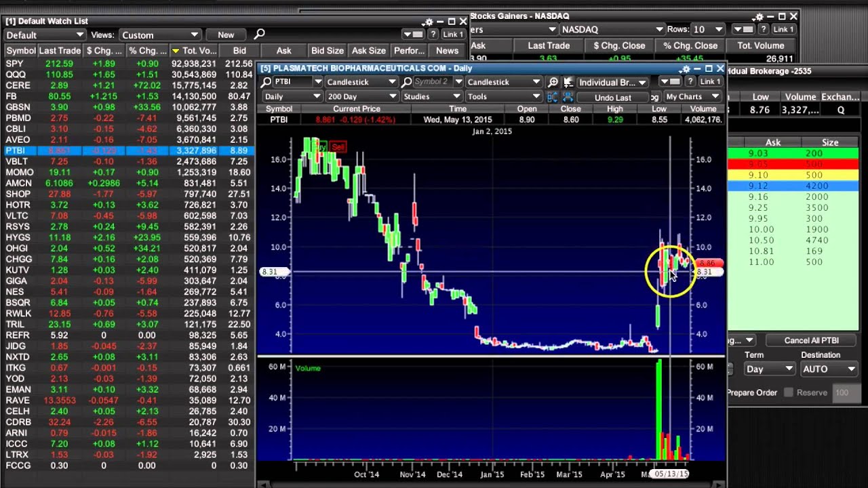Image resolution: width=868 pixels, height=488 pixels.
Task: Open the first Candlestick chart type dropdown
Action: click(361, 82)
